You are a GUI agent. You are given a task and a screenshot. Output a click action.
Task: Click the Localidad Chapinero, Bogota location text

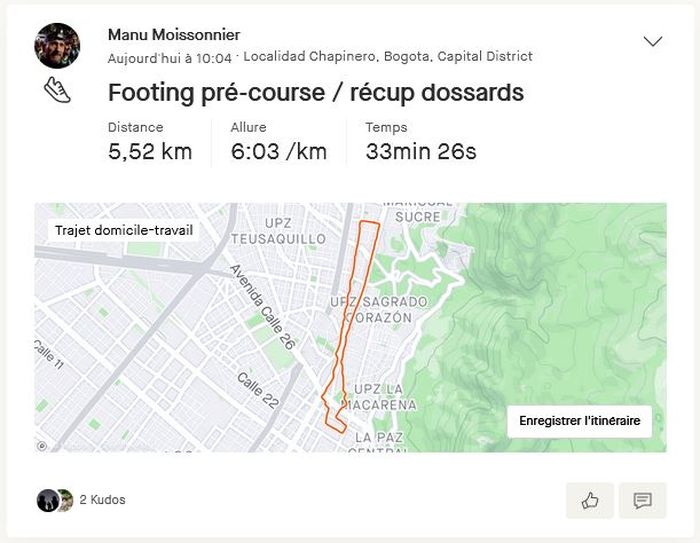pyautogui.click(x=388, y=57)
